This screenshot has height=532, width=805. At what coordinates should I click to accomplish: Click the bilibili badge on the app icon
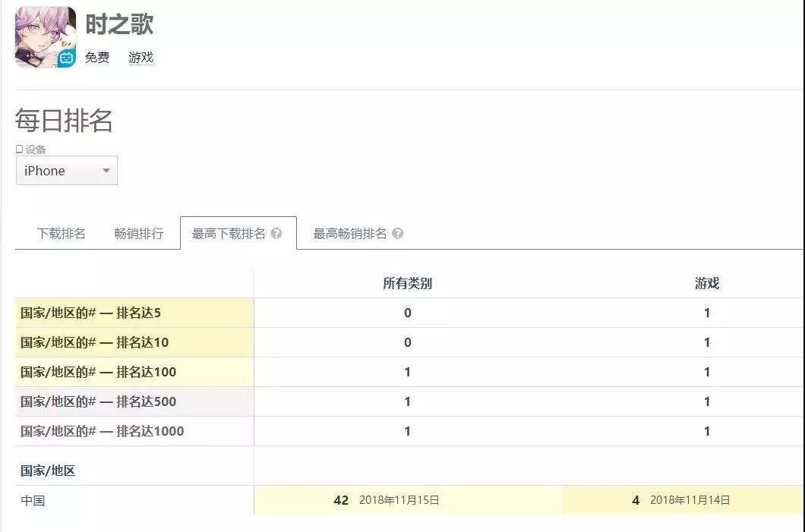(x=66, y=58)
